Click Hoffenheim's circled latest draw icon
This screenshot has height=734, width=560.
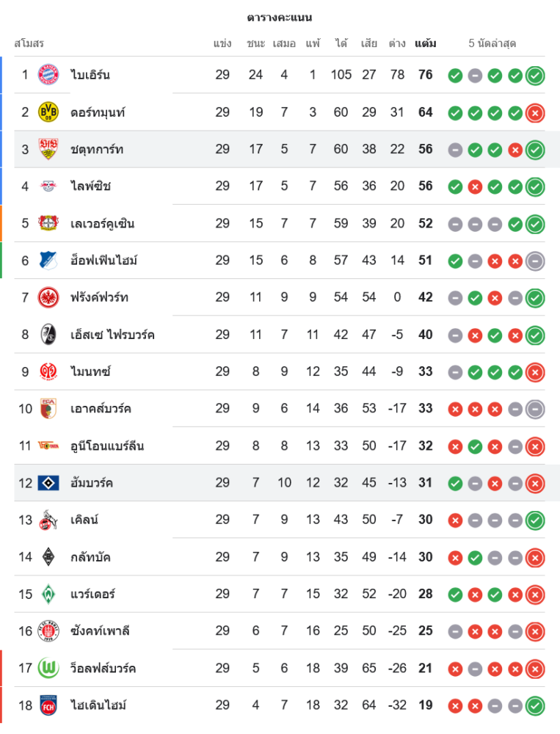[535, 261]
